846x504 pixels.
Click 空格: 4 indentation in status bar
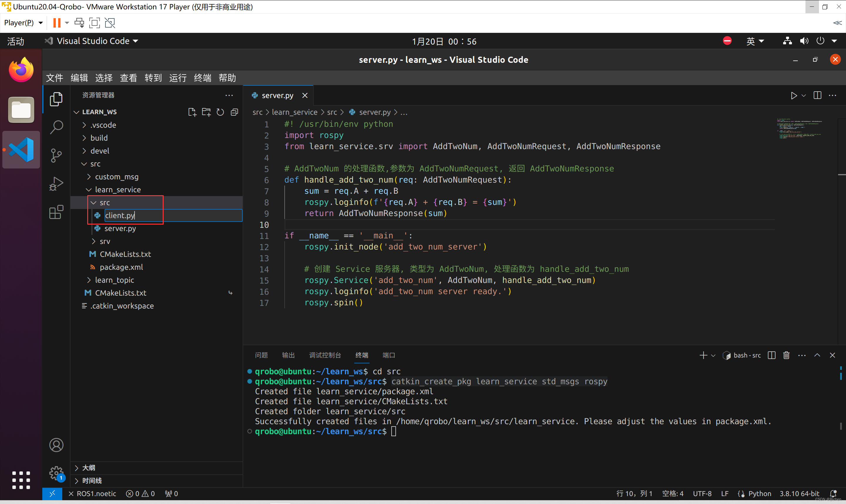(672, 493)
